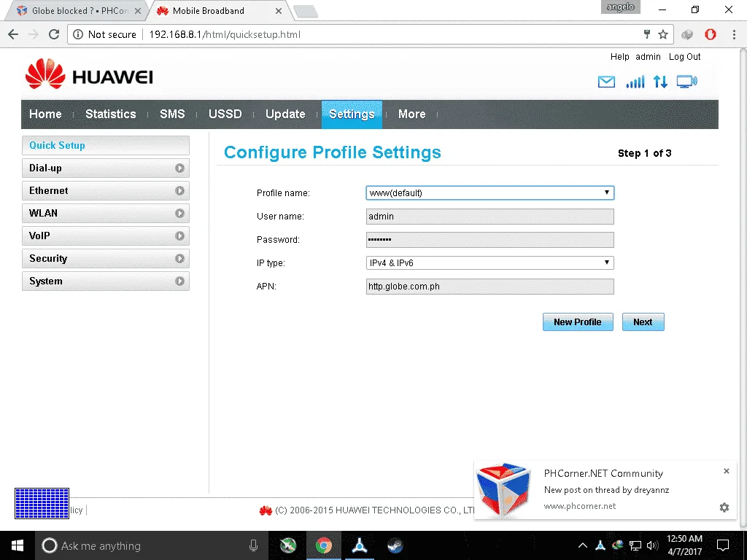Open the Profile name dropdown

click(x=489, y=192)
